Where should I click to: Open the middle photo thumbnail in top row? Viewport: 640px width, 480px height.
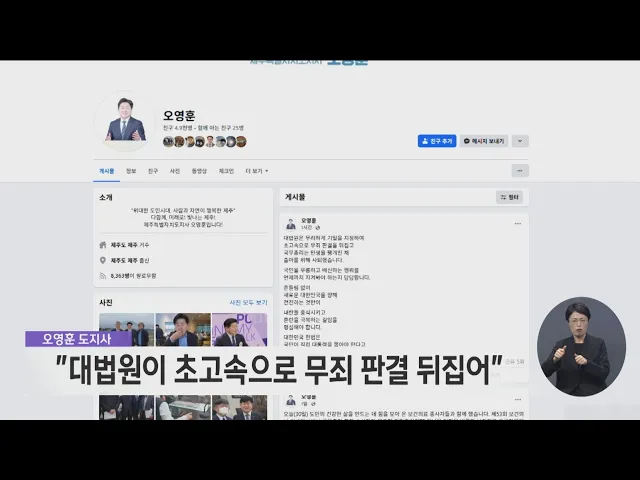coord(183,330)
